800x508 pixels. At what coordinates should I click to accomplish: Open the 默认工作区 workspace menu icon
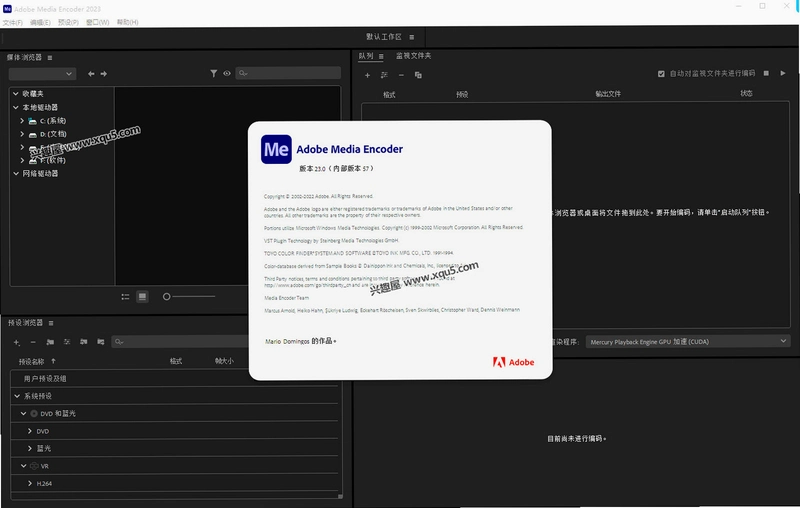point(412,37)
